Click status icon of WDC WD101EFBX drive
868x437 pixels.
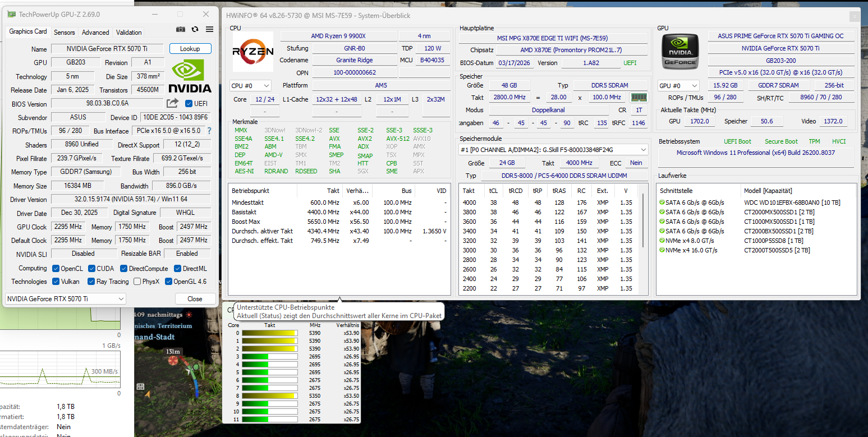coord(662,203)
